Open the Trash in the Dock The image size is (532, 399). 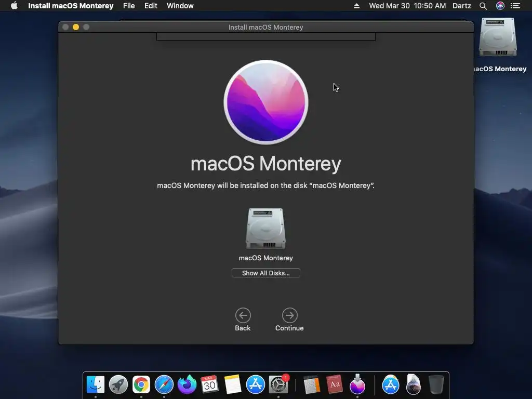point(436,384)
